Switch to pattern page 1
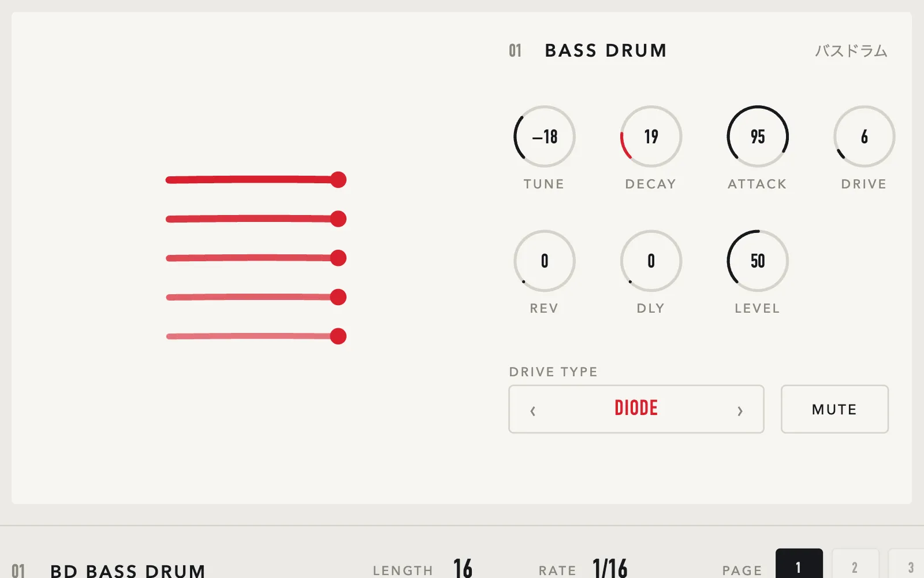Image resolution: width=924 pixels, height=578 pixels. click(799, 564)
